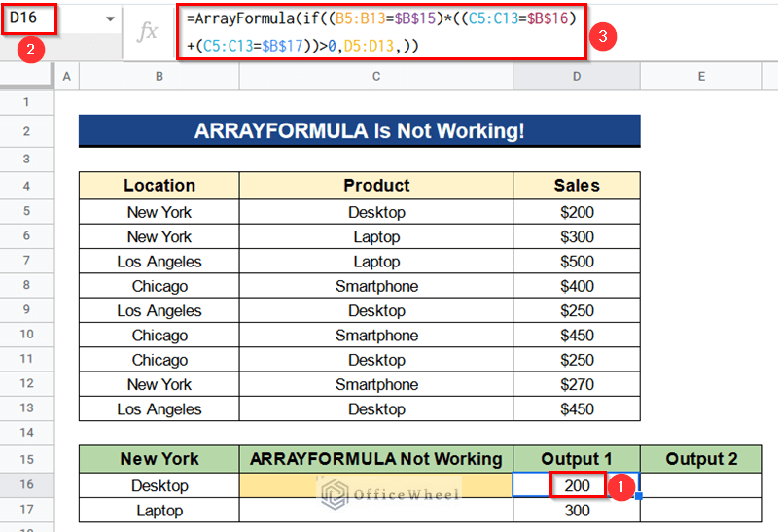Image resolution: width=778 pixels, height=532 pixels.
Task: Open the Name Box dropdown arrow
Action: [110, 19]
